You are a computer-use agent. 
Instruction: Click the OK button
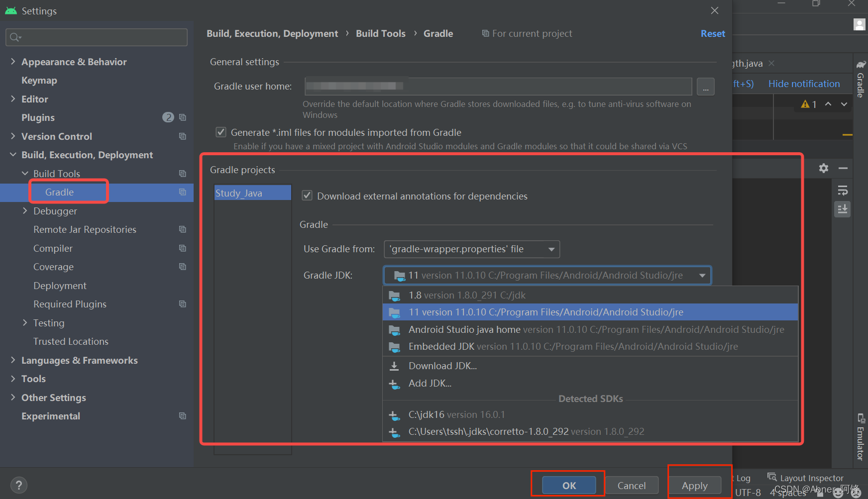(x=569, y=486)
